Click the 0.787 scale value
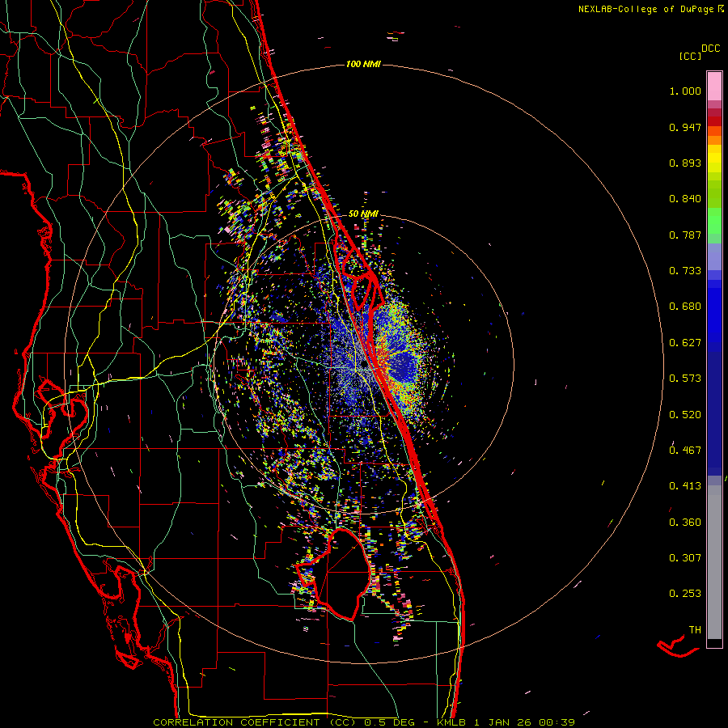 [685, 235]
